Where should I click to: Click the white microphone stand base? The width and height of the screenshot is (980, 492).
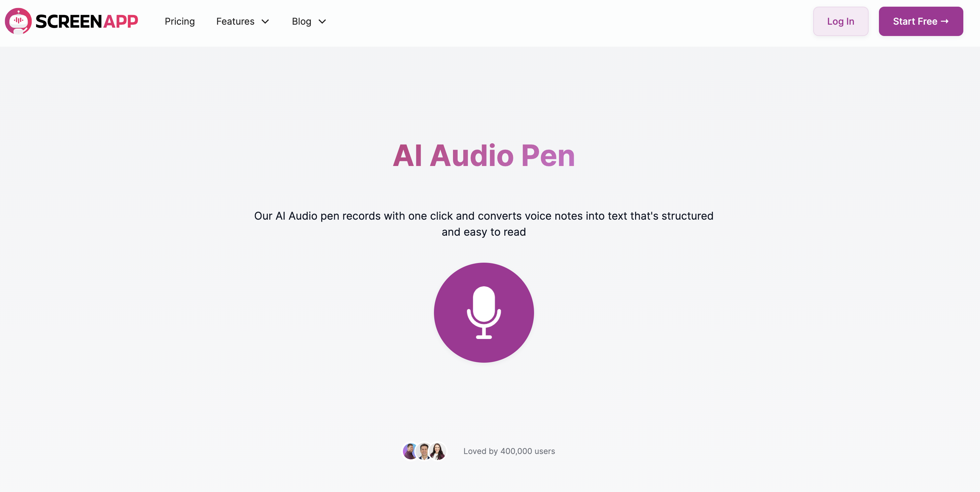(484, 336)
